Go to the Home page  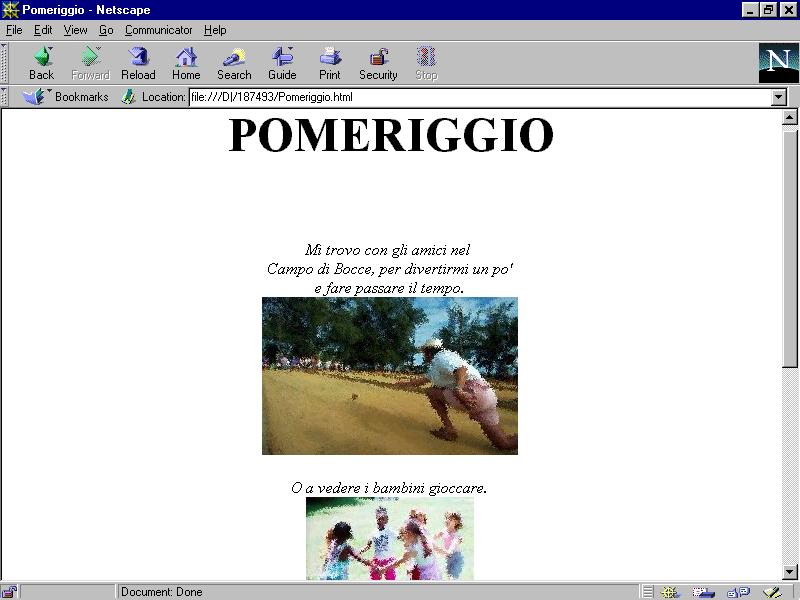pyautogui.click(x=186, y=63)
